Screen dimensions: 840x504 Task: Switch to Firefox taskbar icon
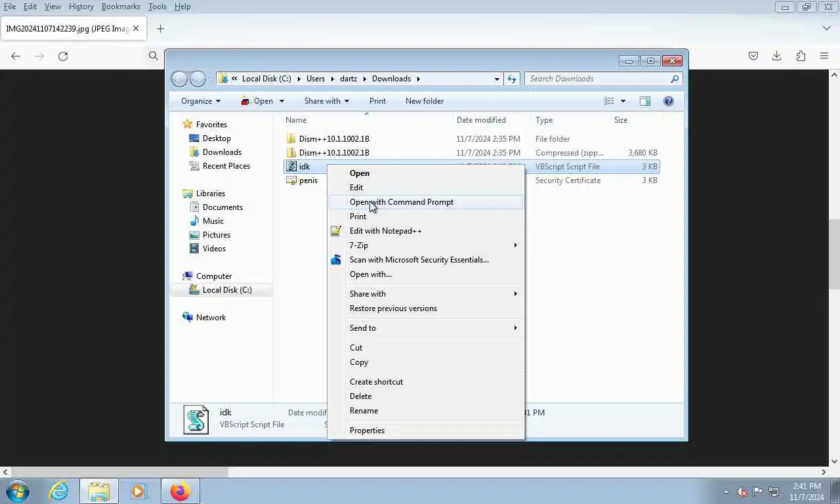click(x=180, y=491)
